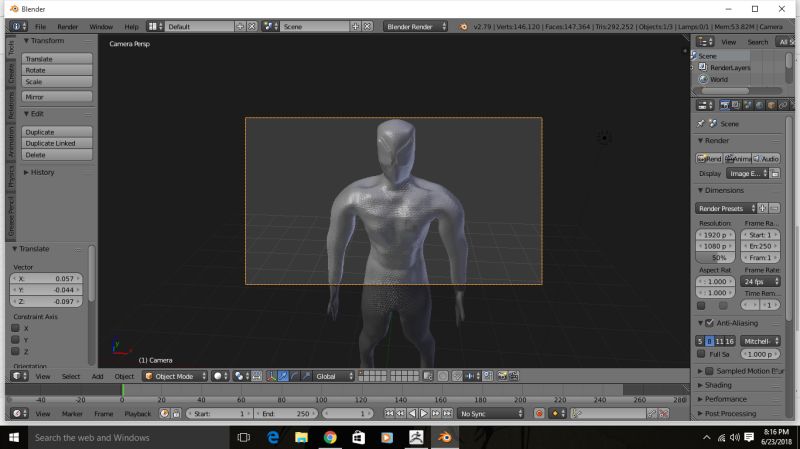Select the World properties tab icon
The width and height of the screenshot is (800, 449).
760,105
